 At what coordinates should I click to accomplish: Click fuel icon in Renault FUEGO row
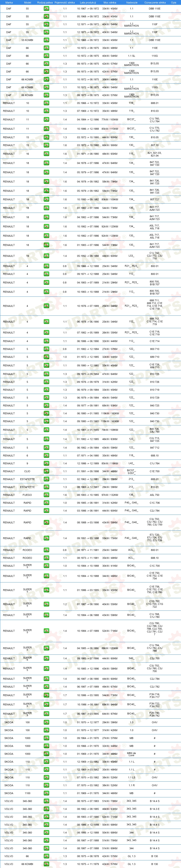[x=46, y=495]
